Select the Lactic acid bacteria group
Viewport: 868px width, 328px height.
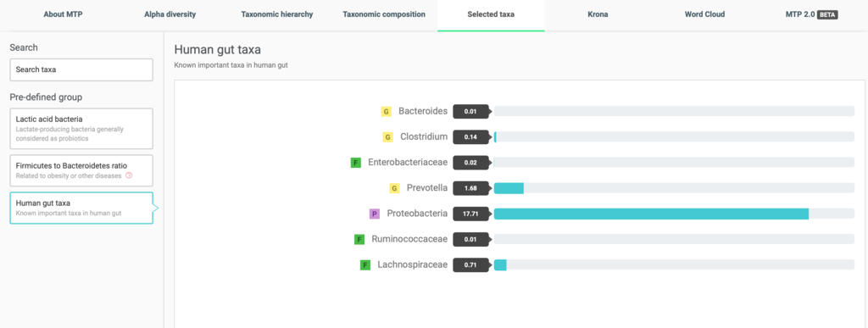tap(81, 129)
